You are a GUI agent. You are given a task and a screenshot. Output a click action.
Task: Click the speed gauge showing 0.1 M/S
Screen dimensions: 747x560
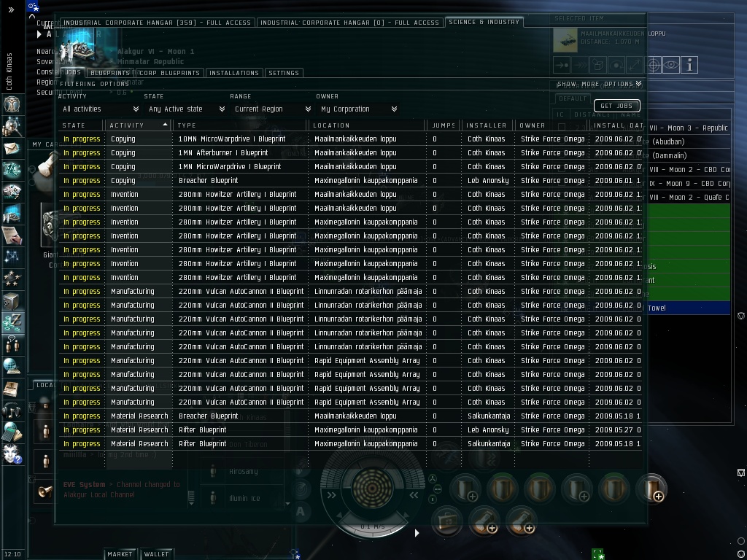coord(373,526)
